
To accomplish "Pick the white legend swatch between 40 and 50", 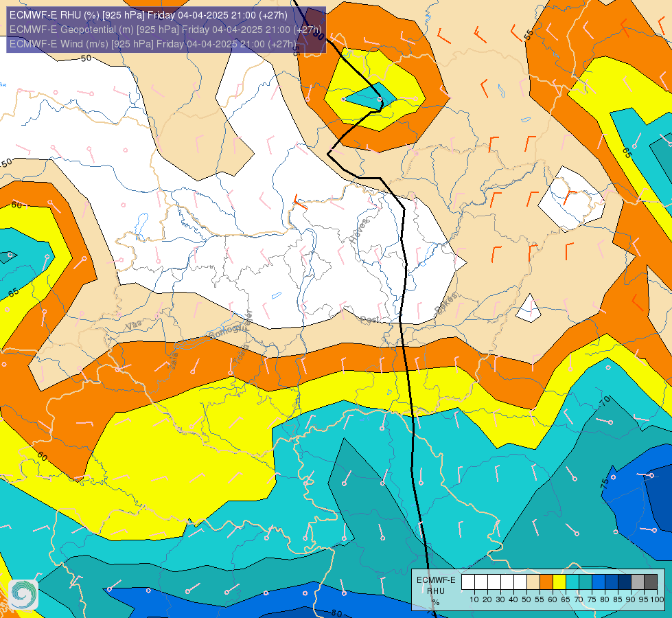I will (520, 582).
